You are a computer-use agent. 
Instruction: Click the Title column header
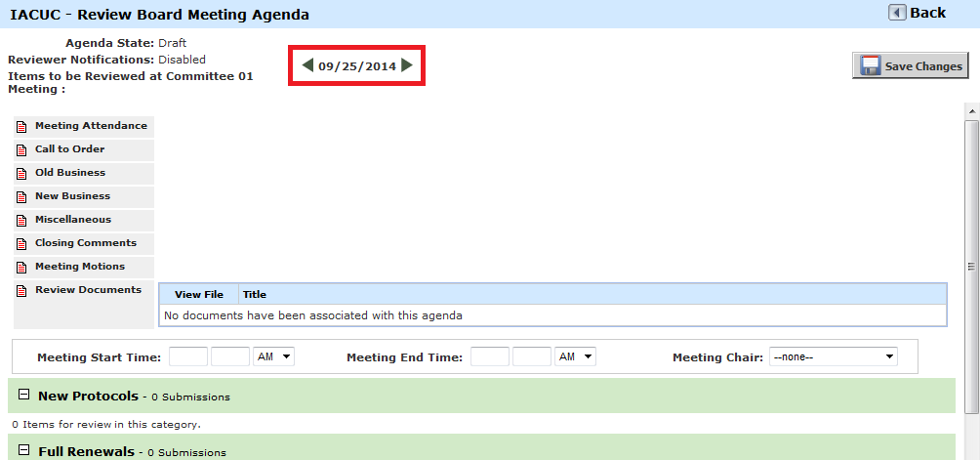[x=255, y=294]
